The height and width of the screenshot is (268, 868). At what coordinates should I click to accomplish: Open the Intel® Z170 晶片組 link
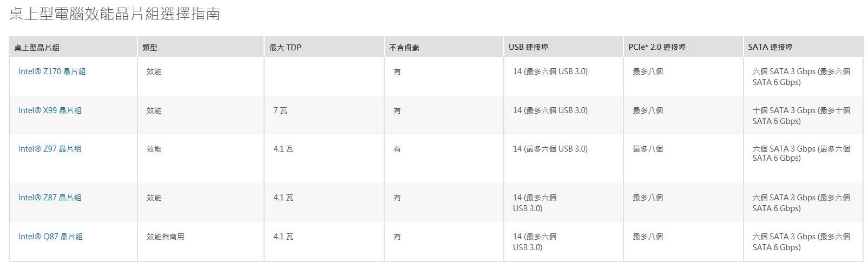pyautogui.click(x=52, y=71)
